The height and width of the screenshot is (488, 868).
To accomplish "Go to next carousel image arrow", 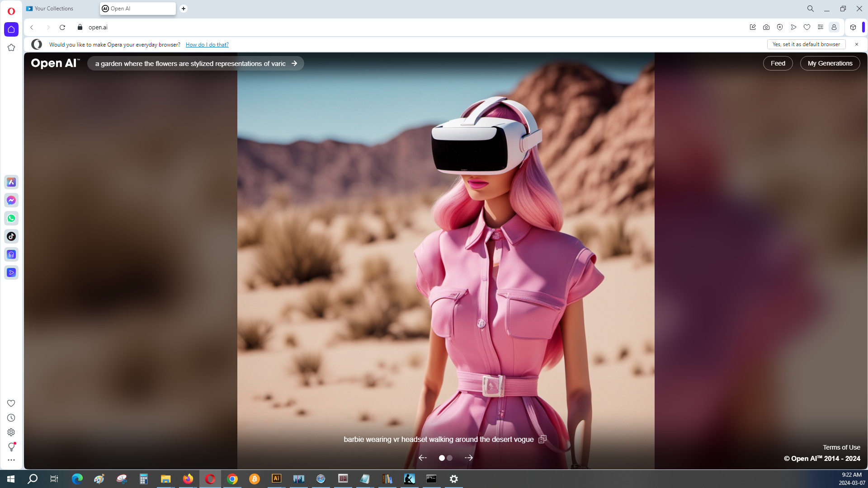I will (x=469, y=458).
